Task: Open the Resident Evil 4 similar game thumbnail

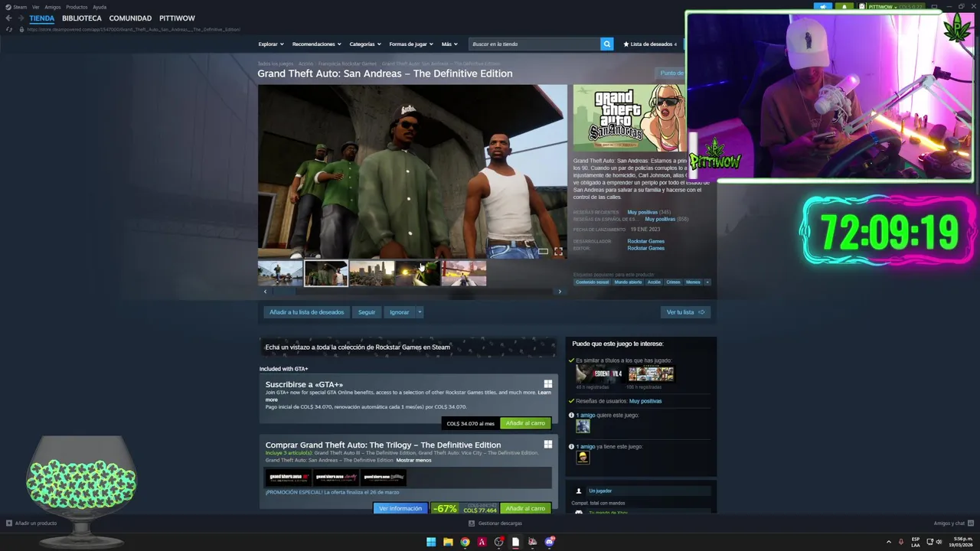Action: (599, 374)
